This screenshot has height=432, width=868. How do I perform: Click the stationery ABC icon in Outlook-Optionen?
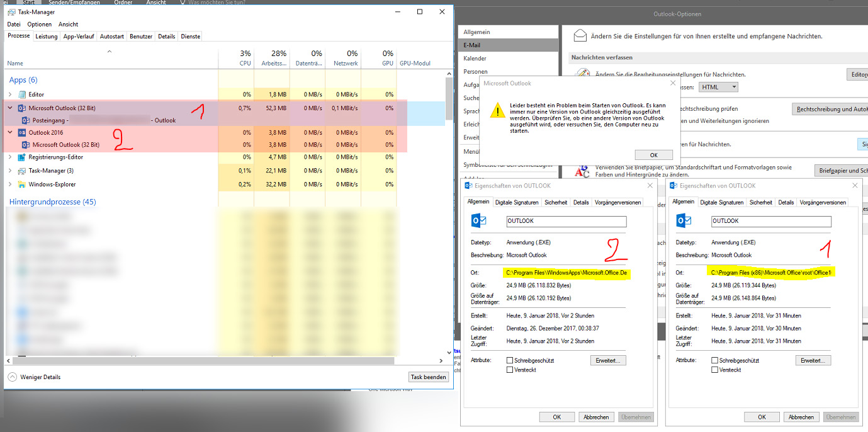[x=583, y=171]
